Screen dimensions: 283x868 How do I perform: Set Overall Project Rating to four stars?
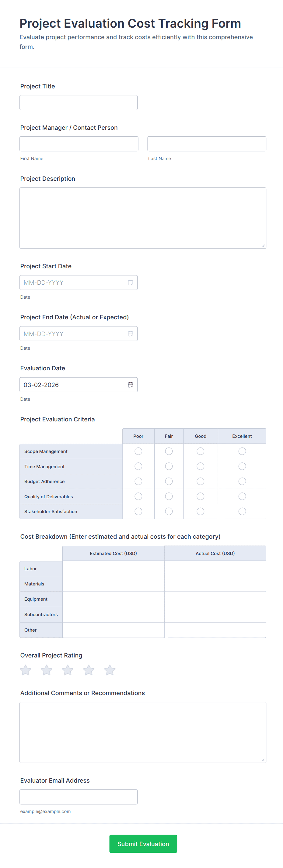pos(89,670)
